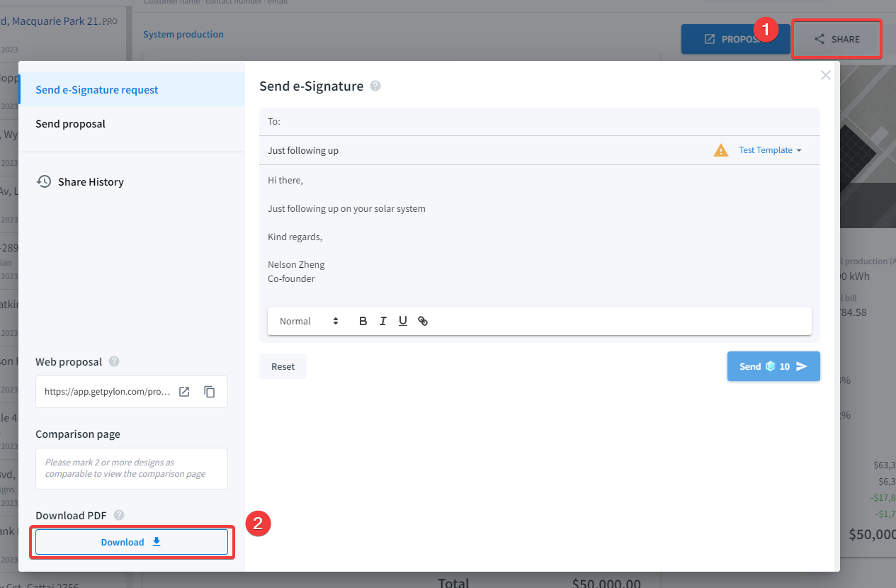Click the help icon next to Web proposal
This screenshot has width=896, height=588.
[x=114, y=361]
